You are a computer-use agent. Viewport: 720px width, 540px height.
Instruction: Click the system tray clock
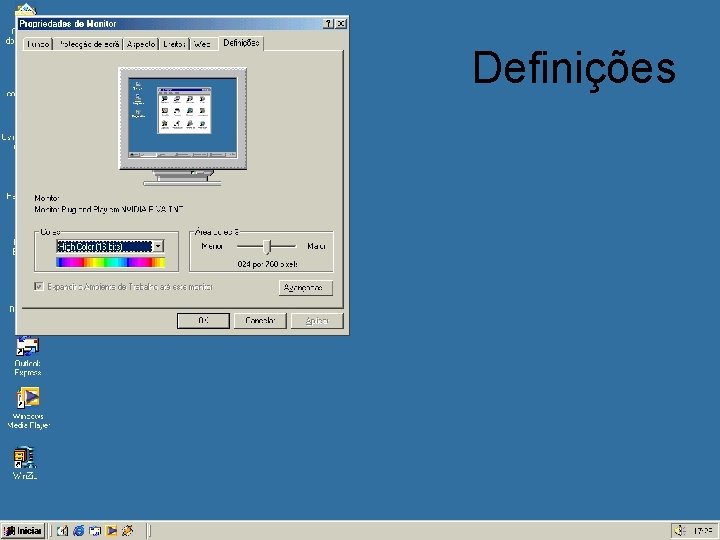[703, 531]
